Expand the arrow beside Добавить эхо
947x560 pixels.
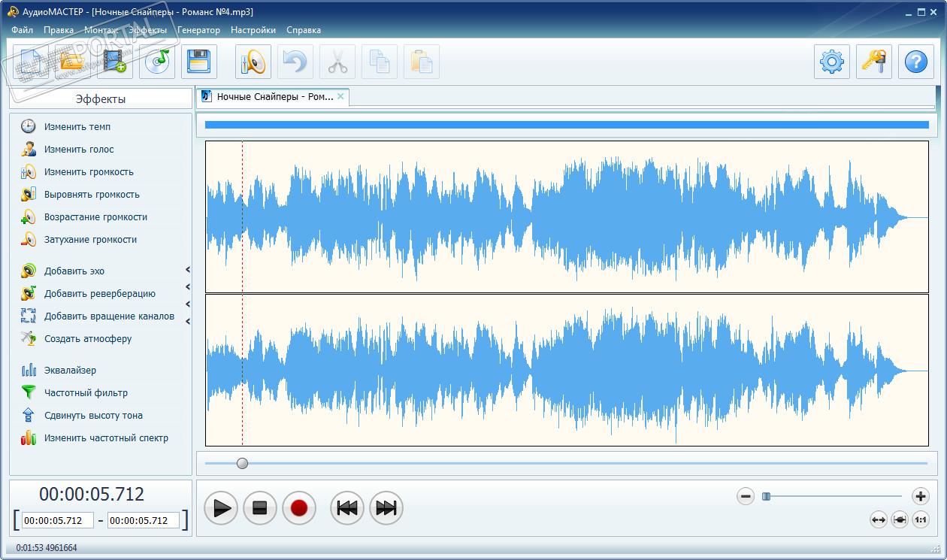coord(188,270)
